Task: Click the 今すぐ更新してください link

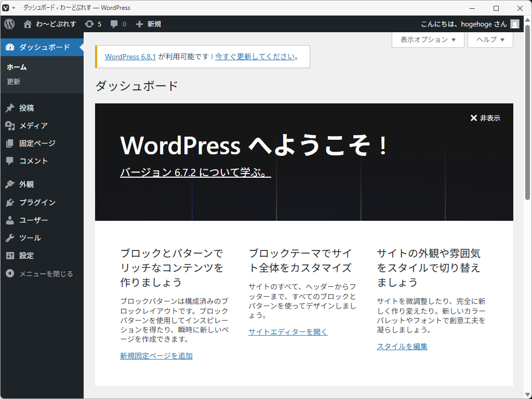Action: tap(255, 57)
